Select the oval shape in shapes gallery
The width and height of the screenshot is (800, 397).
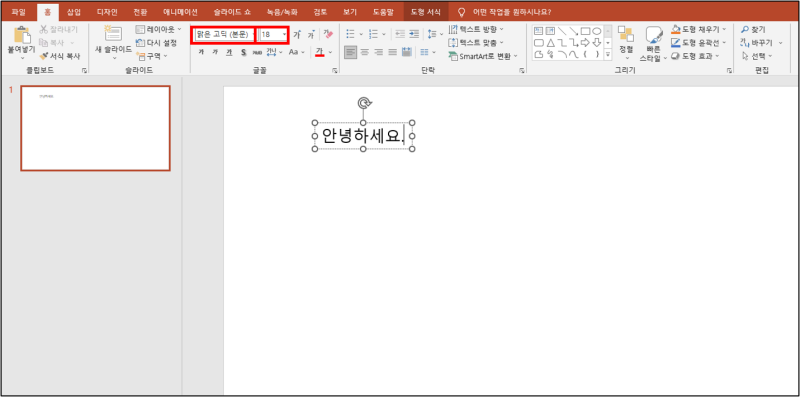pos(596,31)
